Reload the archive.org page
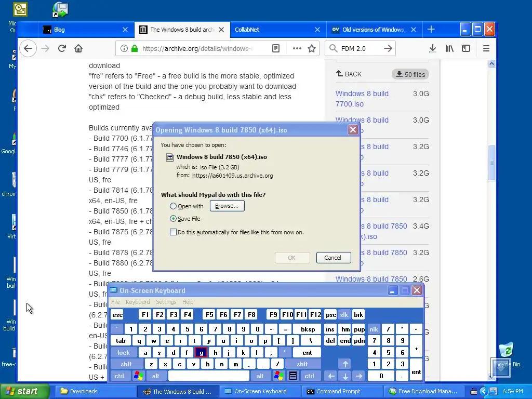 coord(62,48)
